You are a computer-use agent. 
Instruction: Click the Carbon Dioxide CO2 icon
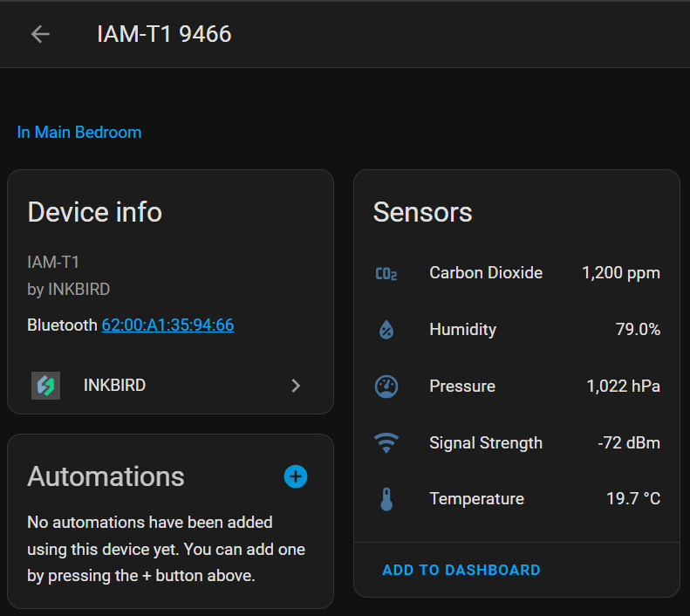pos(386,274)
